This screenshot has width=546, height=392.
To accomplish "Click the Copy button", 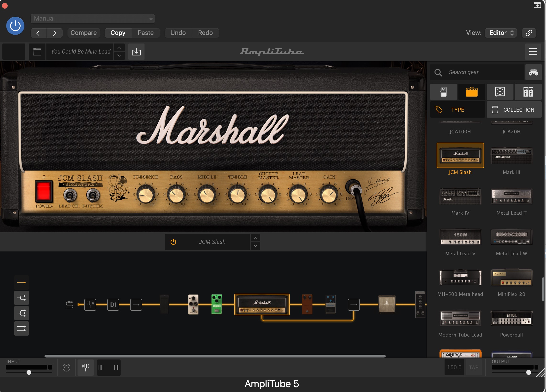I will tap(118, 33).
